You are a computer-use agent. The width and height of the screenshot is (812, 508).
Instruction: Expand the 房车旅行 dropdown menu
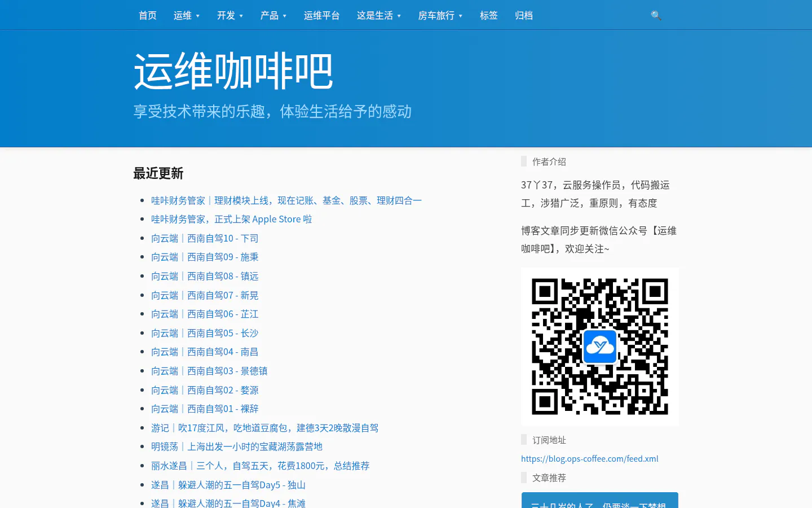(440, 15)
